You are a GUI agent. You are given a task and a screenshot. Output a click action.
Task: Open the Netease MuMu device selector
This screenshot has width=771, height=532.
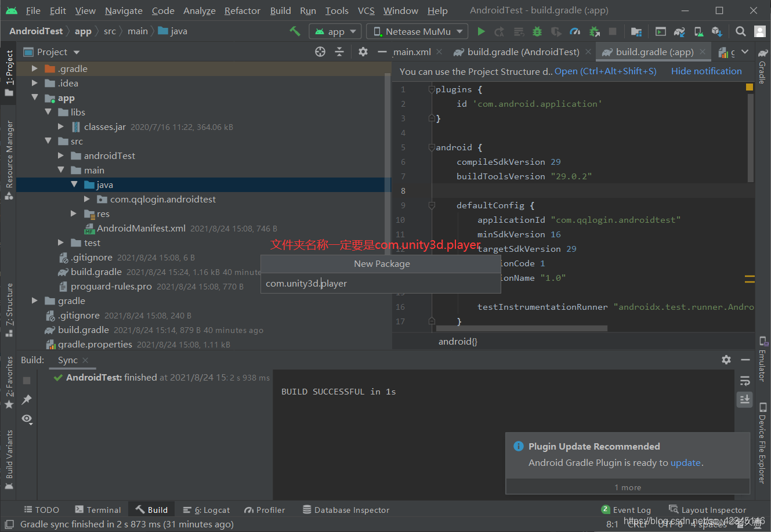(417, 31)
